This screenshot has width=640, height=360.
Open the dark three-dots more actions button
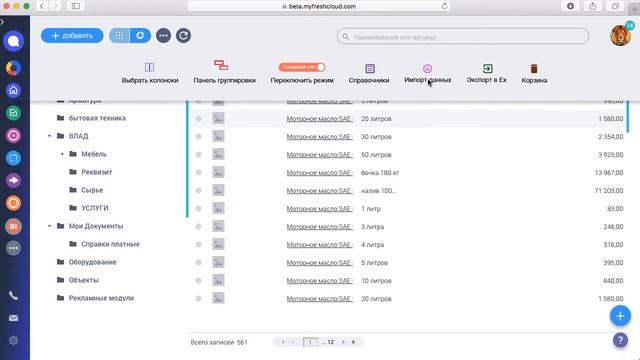163,36
